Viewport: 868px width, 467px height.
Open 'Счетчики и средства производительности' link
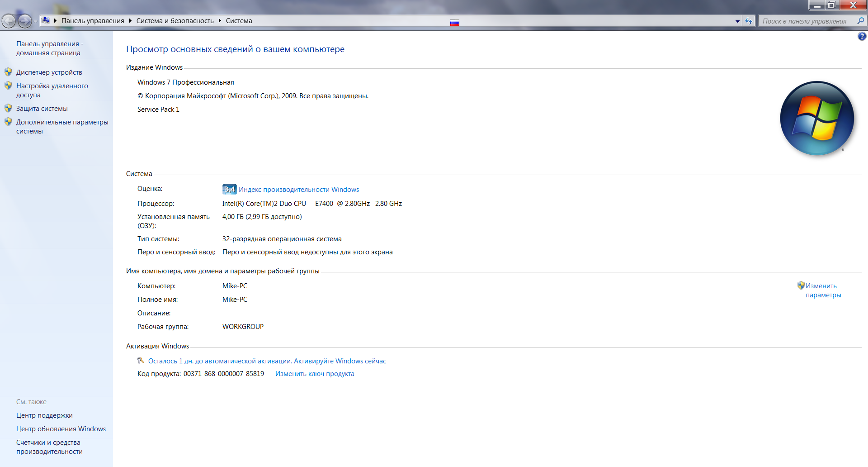coord(49,447)
